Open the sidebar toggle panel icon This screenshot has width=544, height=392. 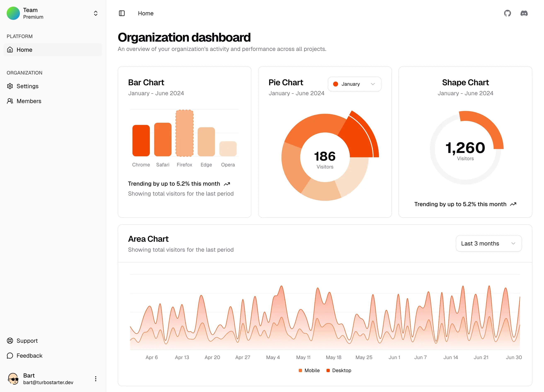122,13
